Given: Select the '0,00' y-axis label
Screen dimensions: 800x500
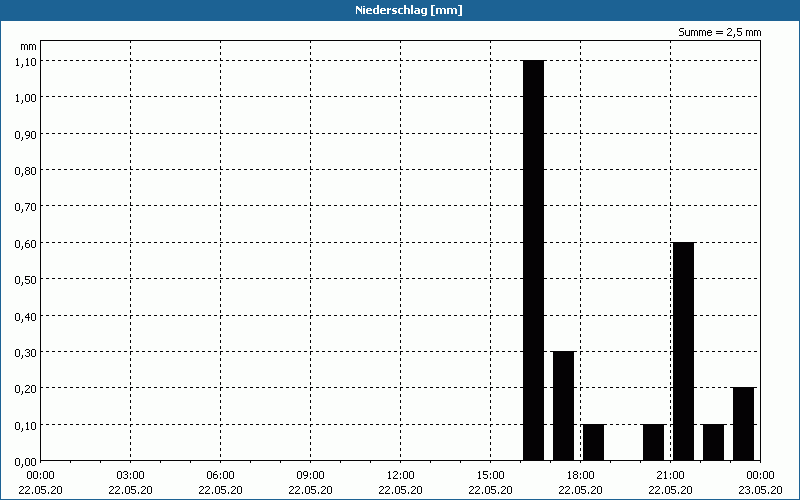Looking at the screenshot, I should pos(26,462).
